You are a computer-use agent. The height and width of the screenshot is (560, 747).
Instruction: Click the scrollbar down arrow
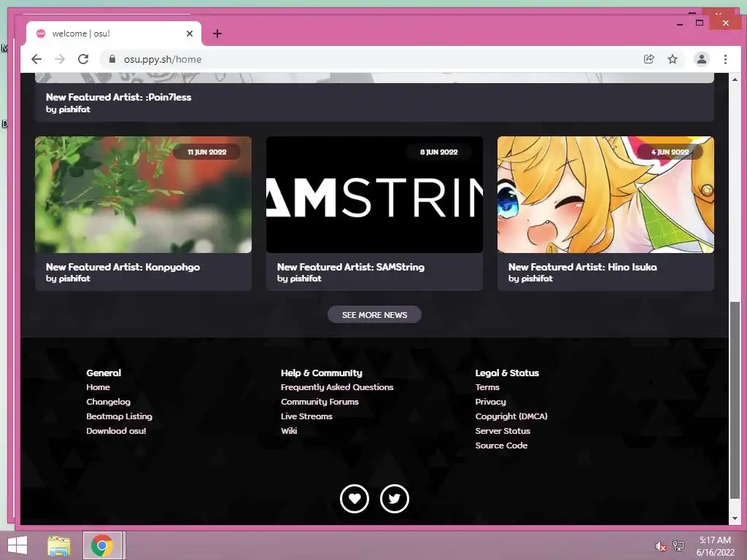(735, 518)
